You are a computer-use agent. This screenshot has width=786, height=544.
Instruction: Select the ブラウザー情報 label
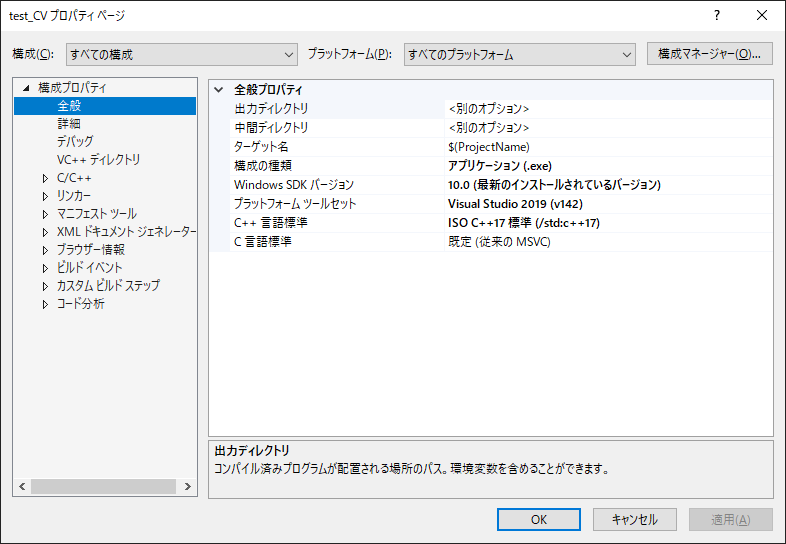click(x=91, y=249)
